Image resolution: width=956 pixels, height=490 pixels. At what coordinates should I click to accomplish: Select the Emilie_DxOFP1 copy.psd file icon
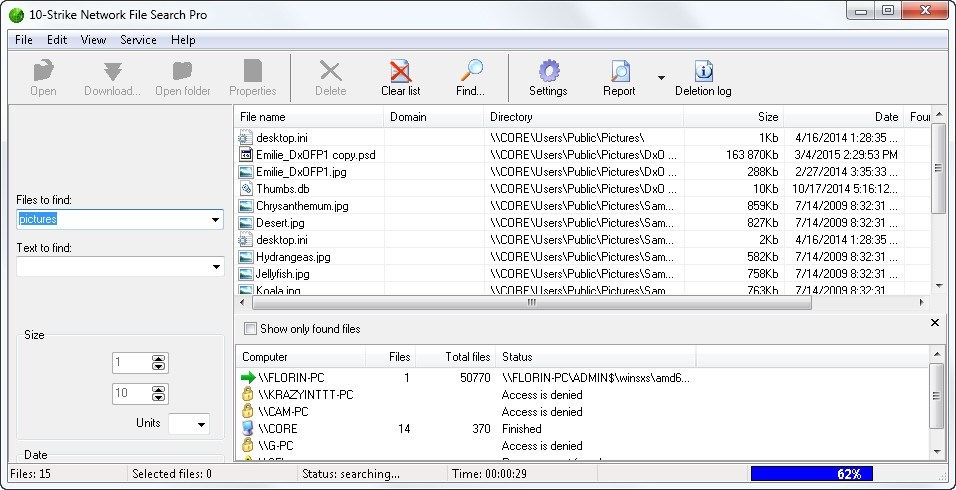pyautogui.click(x=246, y=155)
